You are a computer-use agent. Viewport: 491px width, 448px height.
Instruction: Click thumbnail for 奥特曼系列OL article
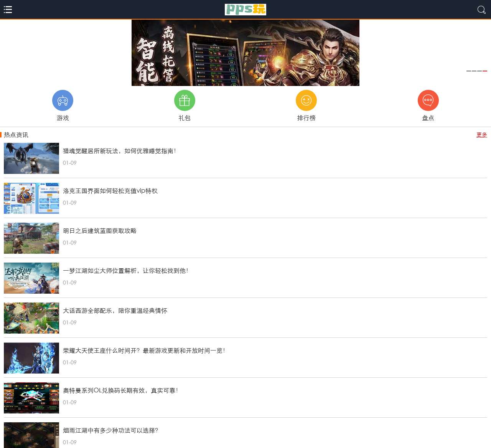(x=31, y=398)
